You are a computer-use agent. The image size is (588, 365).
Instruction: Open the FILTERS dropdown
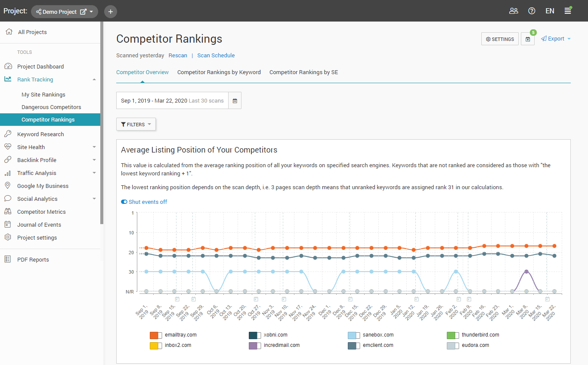tap(136, 125)
